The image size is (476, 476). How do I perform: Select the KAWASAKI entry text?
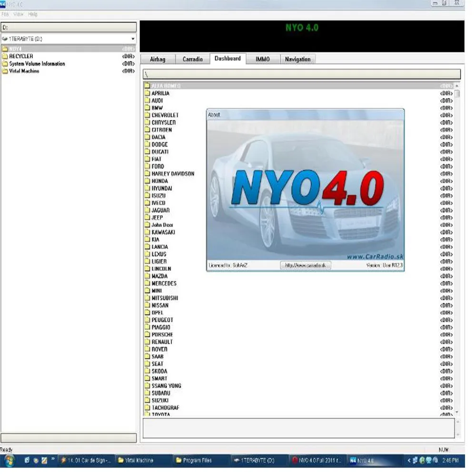coord(163,232)
